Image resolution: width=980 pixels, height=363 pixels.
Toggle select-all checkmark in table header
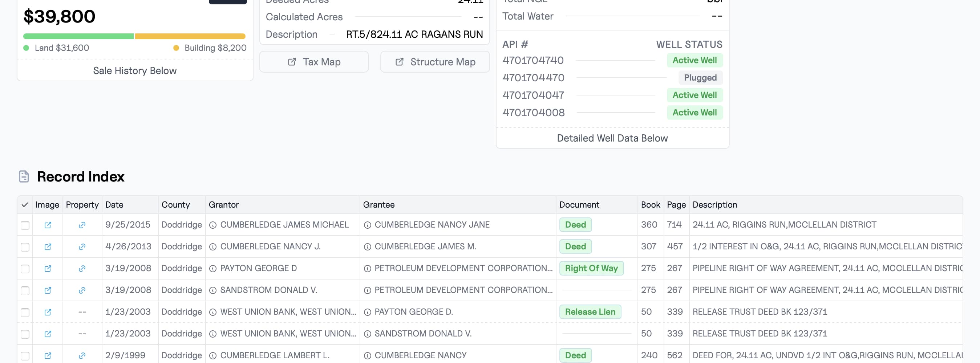[25, 205]
